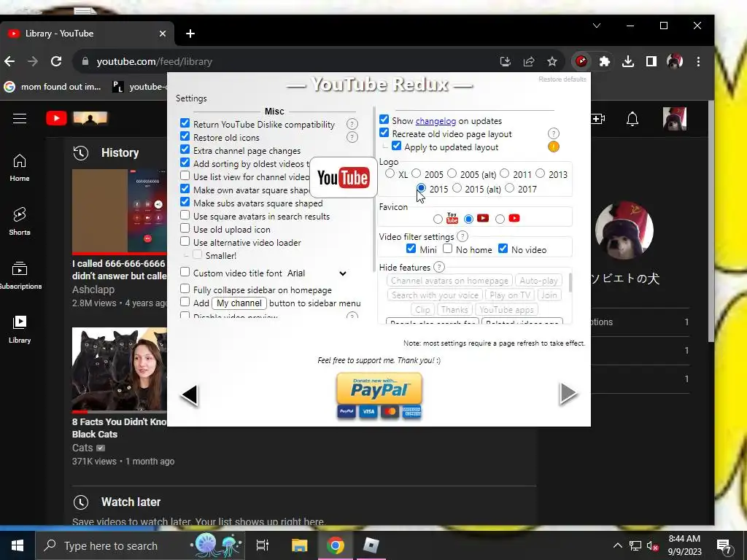Enable Use square avatars in search results
Image resolution: width=747 pixels, height=560 pixels.
185,215
